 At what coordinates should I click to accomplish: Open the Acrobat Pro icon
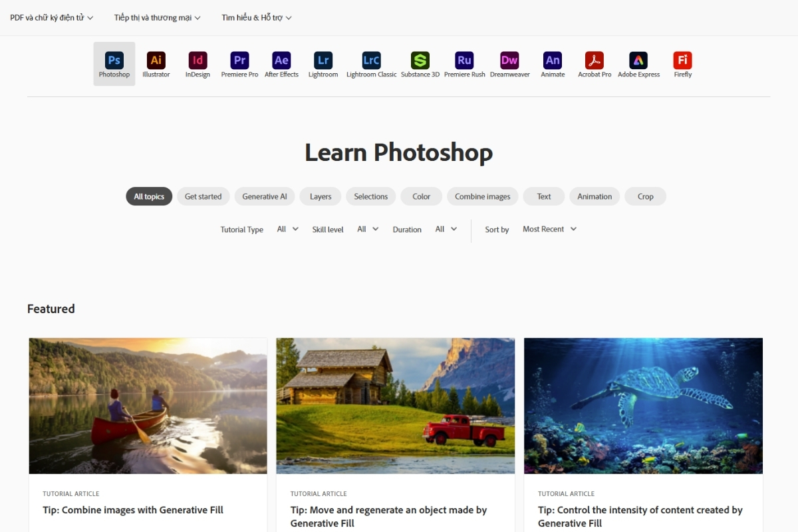[x=594, y=64]
